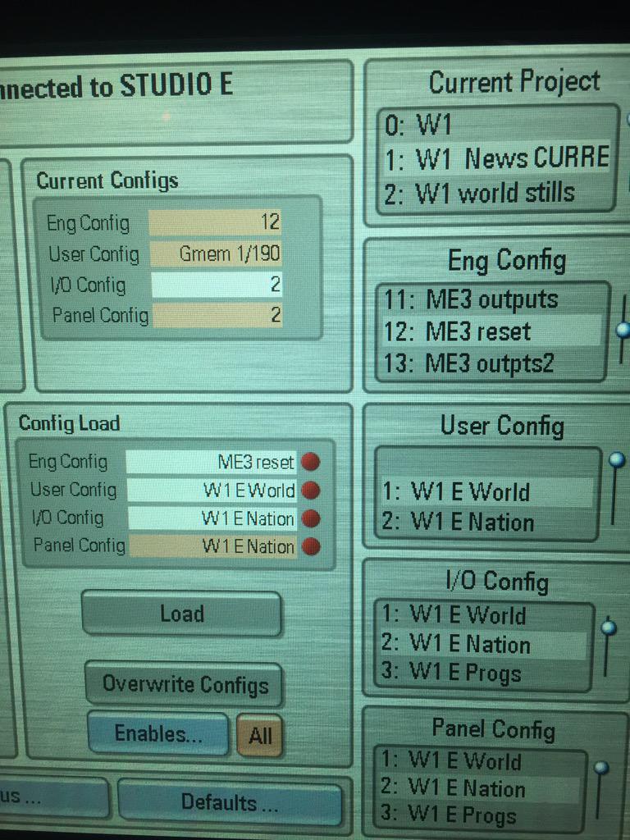Viewport: 630px width, 840px height.
Task: Toggle the red Eng Config load indicator
Action: (x=311, y=461)
